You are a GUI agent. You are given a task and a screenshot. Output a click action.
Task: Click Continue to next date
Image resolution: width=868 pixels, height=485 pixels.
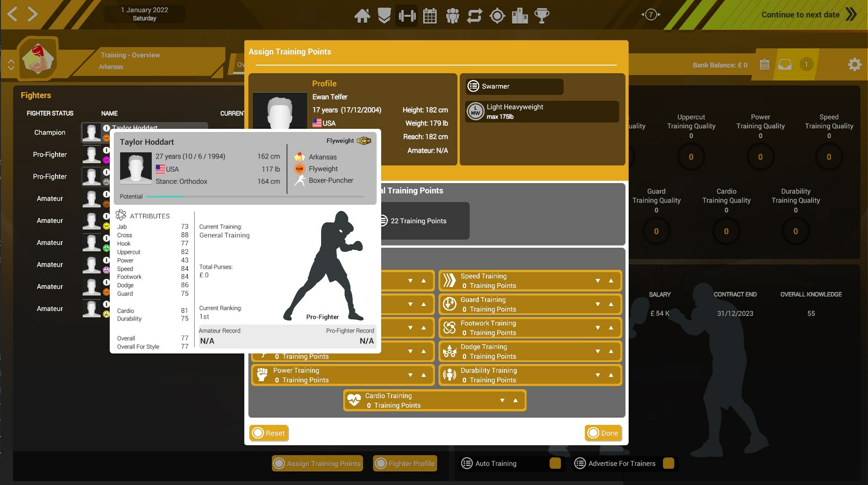click(x=809, y=14)
